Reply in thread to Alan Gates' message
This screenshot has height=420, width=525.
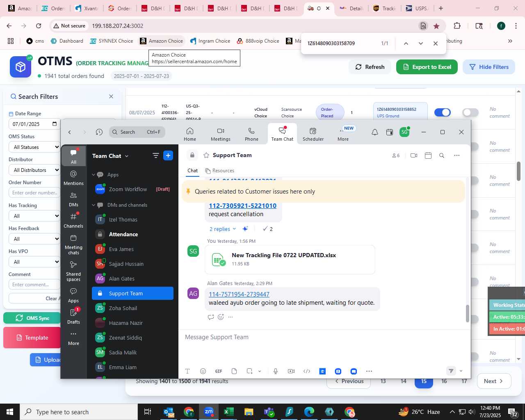click(211, 317)
